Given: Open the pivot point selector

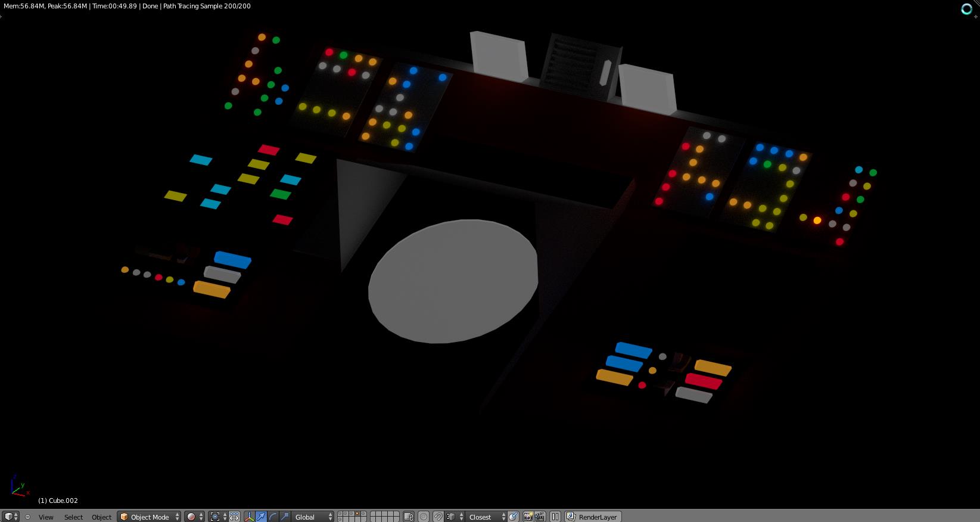Looking at the screenshot, I should point(218,517).
